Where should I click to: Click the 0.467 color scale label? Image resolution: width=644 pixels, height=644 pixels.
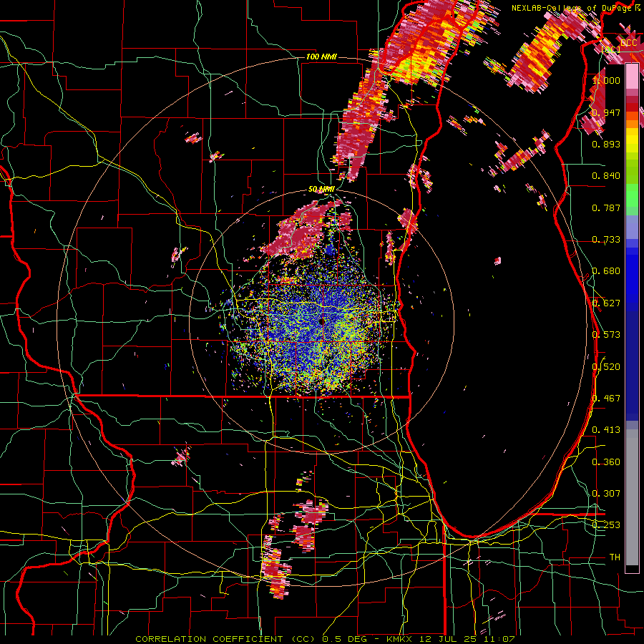pyautogui.click(x=606, y=399)
